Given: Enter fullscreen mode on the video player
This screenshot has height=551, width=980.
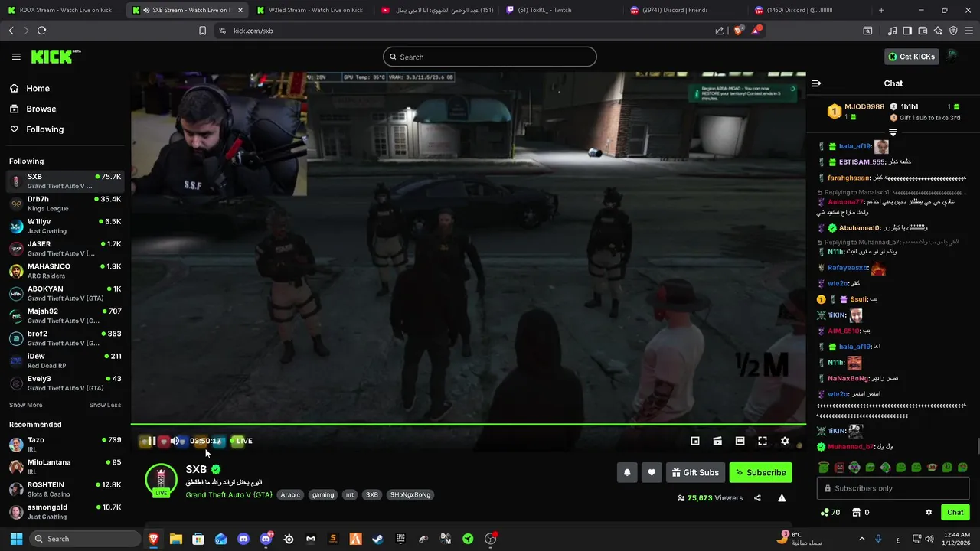Looking at the screenshot, I should [x=763, y=441].
